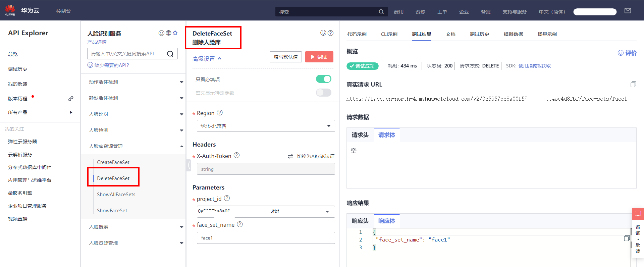The height and width of the screenshot is (267, 644).
Task: Switch to 模拟数据 tab
Action: tap(513, 34)
